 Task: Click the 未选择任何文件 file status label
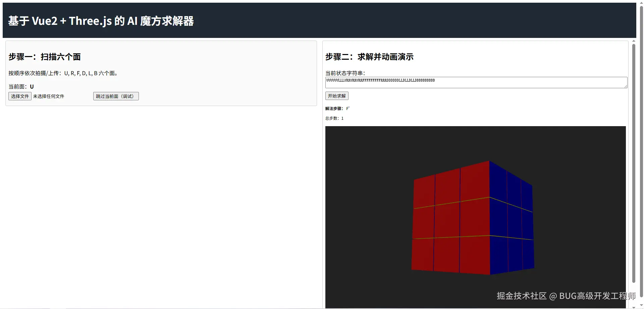pos(48,96)
